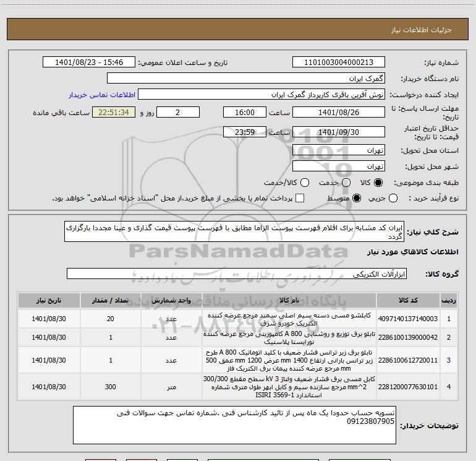Click the price validity date 1401/09/30
This screenshot has height=461, width=476.
[x=339, y=132]
